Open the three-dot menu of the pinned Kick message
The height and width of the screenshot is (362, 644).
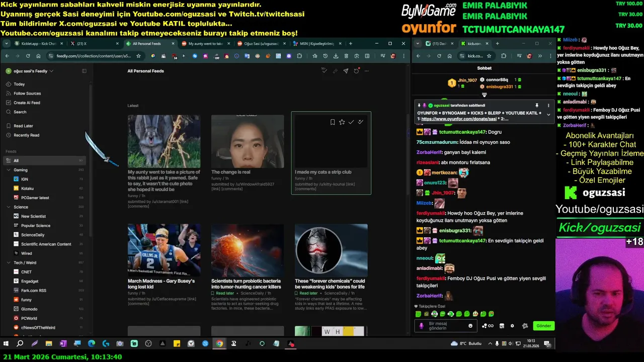(548, 106)
